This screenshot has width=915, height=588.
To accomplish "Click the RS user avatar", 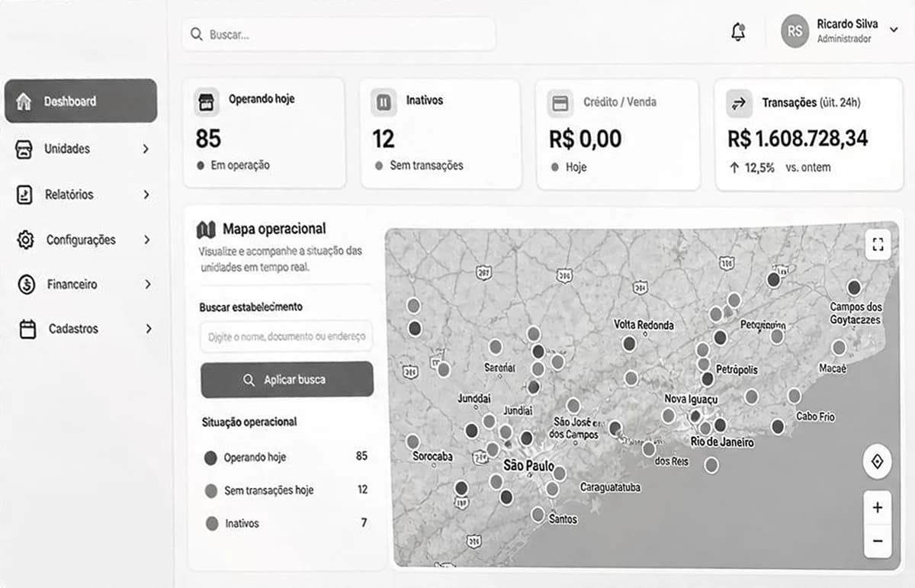I will point(795,31).
